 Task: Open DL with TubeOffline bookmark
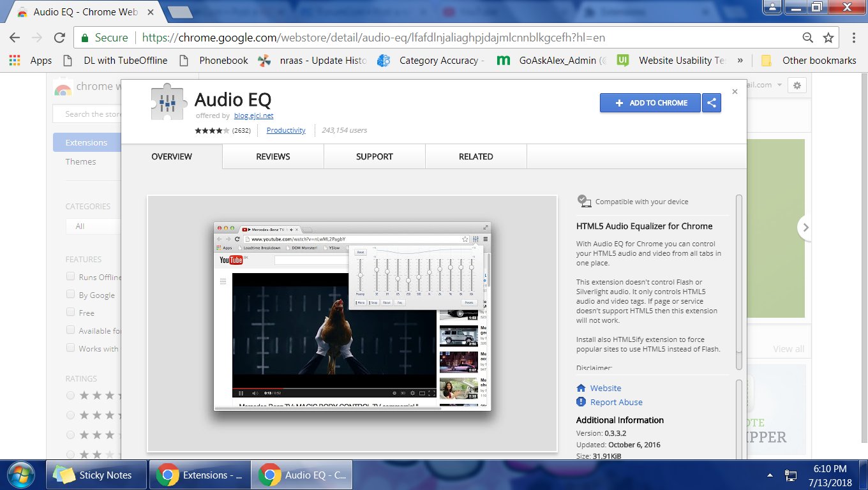coord(115,60)
